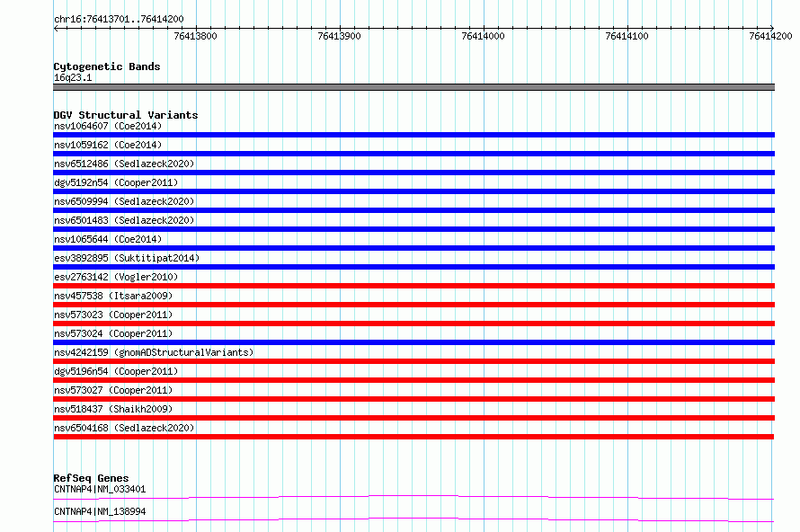800x532 pixels.
Task: Click red bar under nsv573023
Action: (413, 324)
